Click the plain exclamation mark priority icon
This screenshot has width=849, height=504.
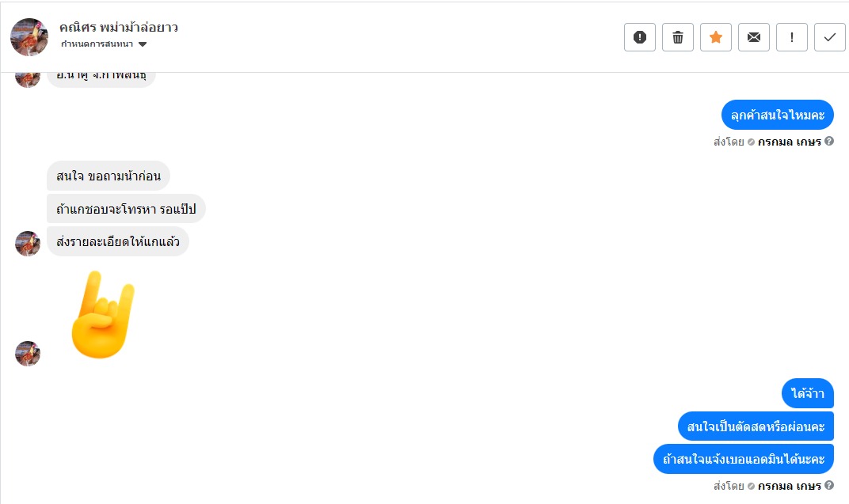(792, 37)
